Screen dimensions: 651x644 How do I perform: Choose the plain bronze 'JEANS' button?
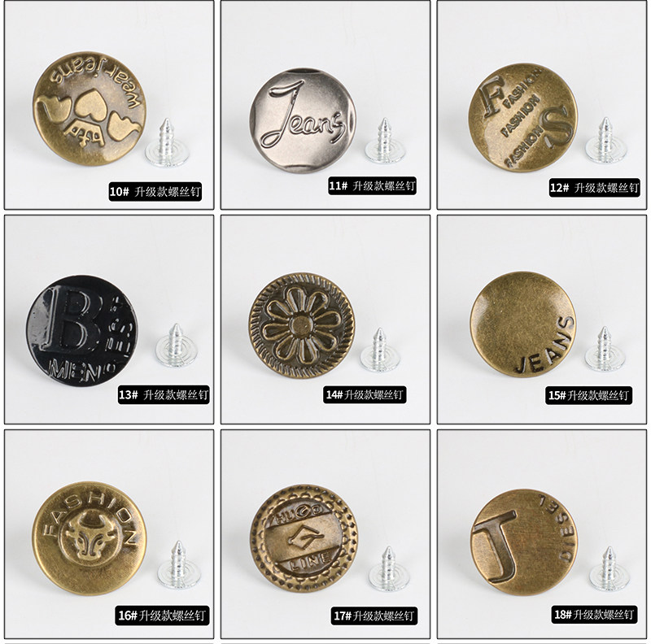pyautogui.click(x=523, y=325)
